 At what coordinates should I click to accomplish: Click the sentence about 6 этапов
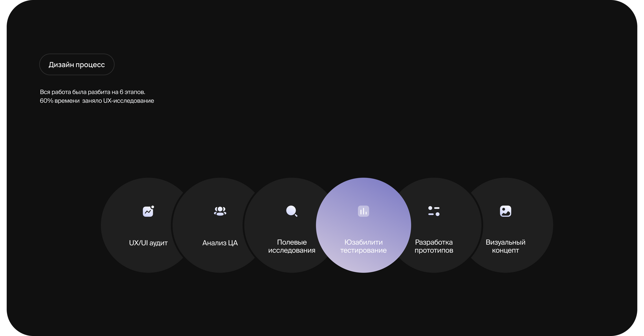coord(93,92)
